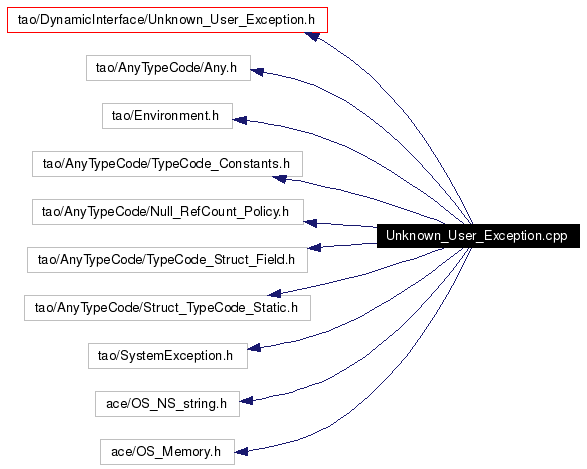This screenshot has height=469, width=587.
Task: Click the arrowhead pointing at Null_RefCount_Policy.h
Action: [x=310, y=223]
